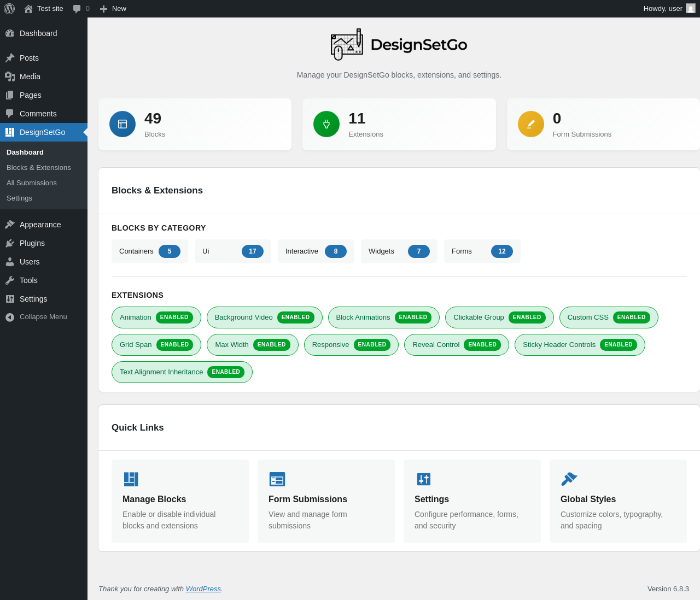Click the Clickable Group extension pill

[499, 317]
